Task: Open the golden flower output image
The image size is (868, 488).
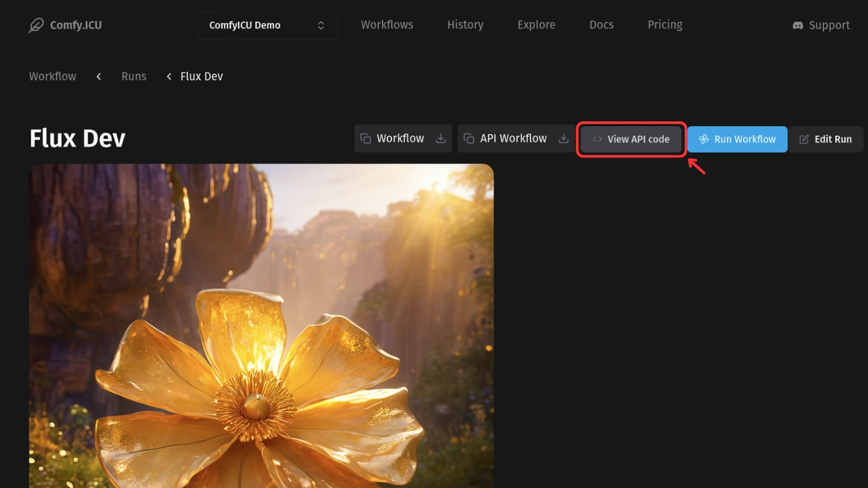Action: pyautogui.click(x=261, y=326)
